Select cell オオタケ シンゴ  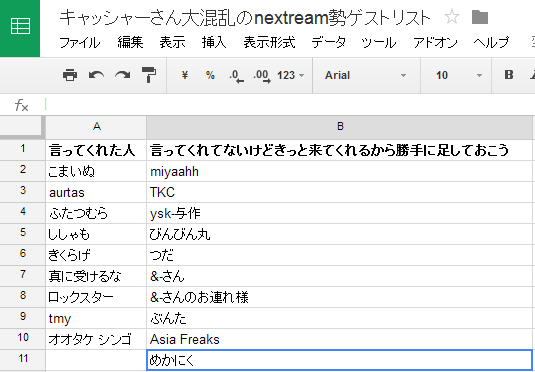tap(96, 339)
